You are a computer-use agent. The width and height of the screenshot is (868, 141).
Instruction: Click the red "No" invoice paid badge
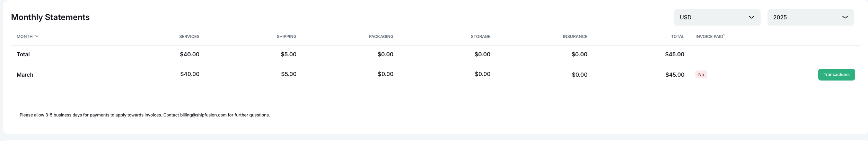point(701,75)
